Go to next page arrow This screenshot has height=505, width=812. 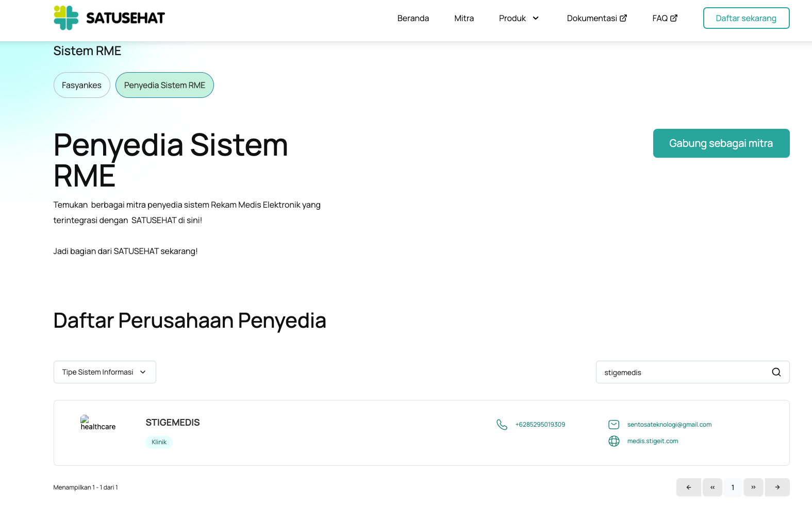[x=777, y=487]
